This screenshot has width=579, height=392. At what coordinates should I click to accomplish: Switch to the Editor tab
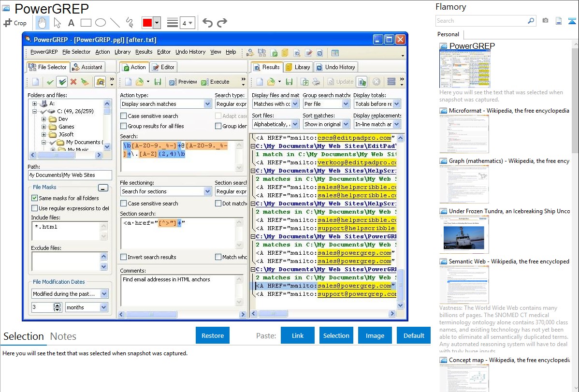coord(163,67)
